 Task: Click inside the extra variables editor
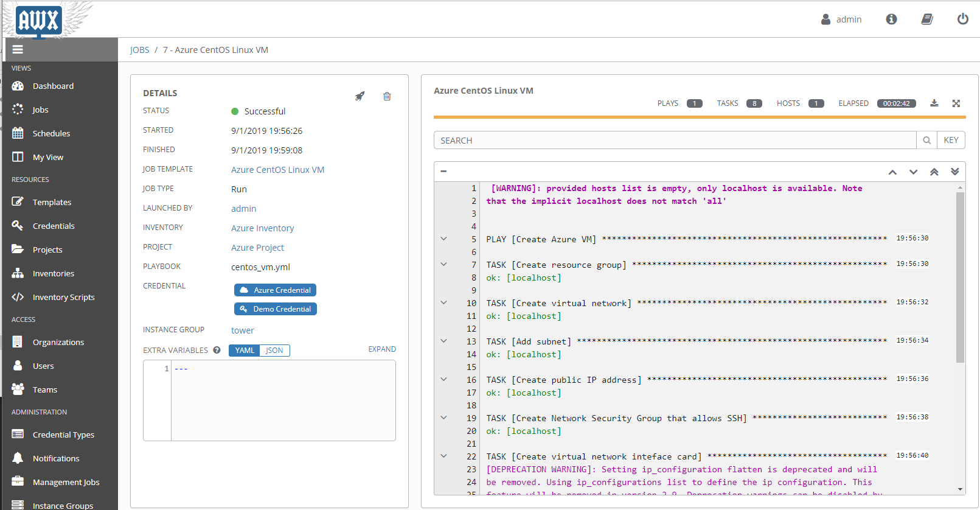[283, 400]
